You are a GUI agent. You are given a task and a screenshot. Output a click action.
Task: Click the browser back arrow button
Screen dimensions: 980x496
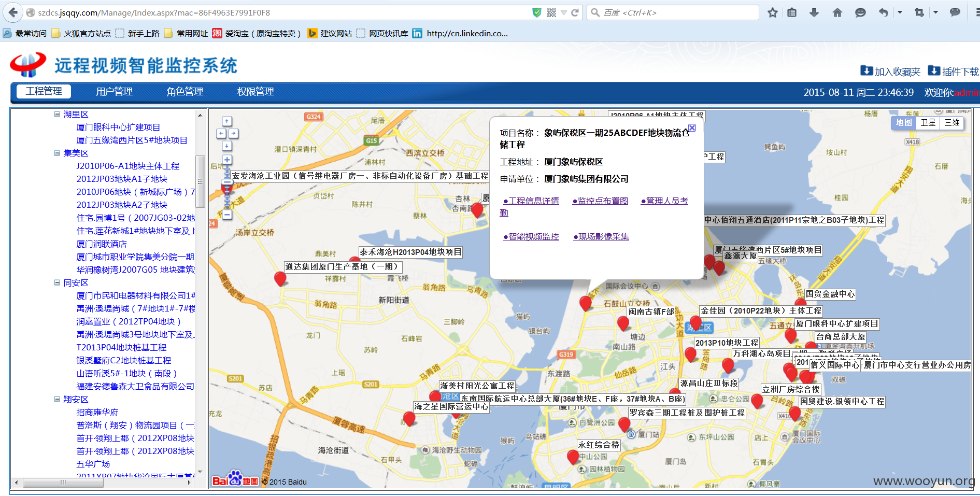coord(13,12)
